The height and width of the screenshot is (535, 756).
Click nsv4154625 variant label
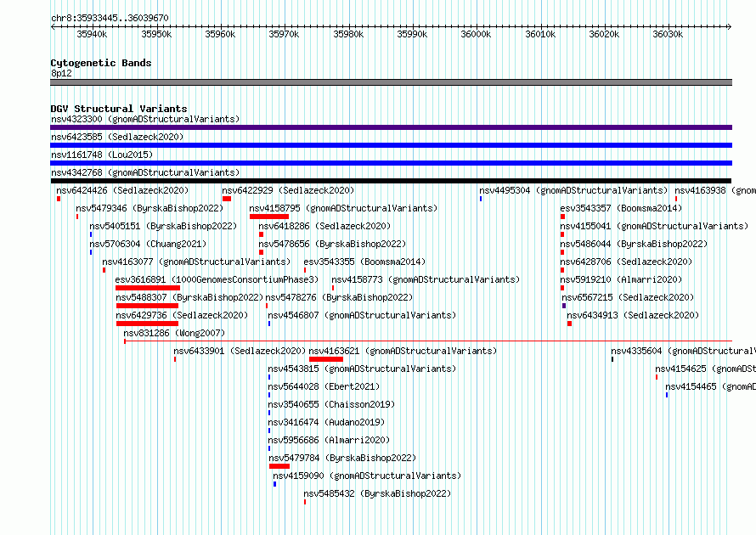(705, 369)
